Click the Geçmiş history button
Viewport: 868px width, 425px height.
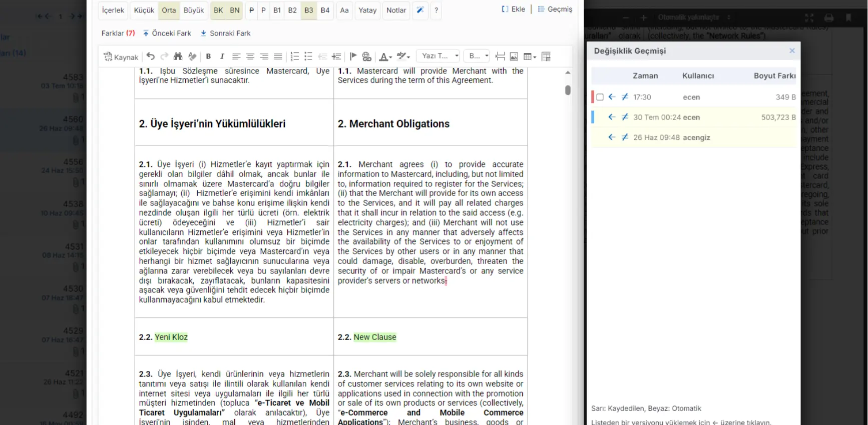tap(555, 9)
